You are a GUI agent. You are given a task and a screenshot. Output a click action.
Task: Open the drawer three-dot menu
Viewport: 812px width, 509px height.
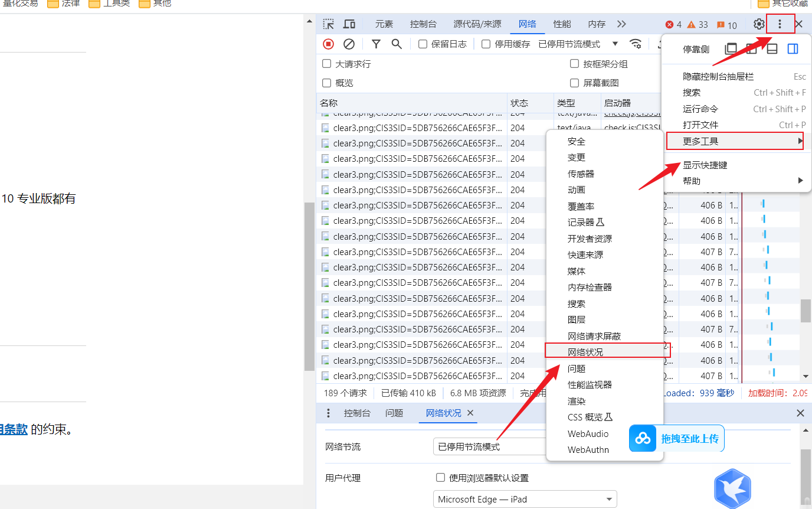(329, 413)
